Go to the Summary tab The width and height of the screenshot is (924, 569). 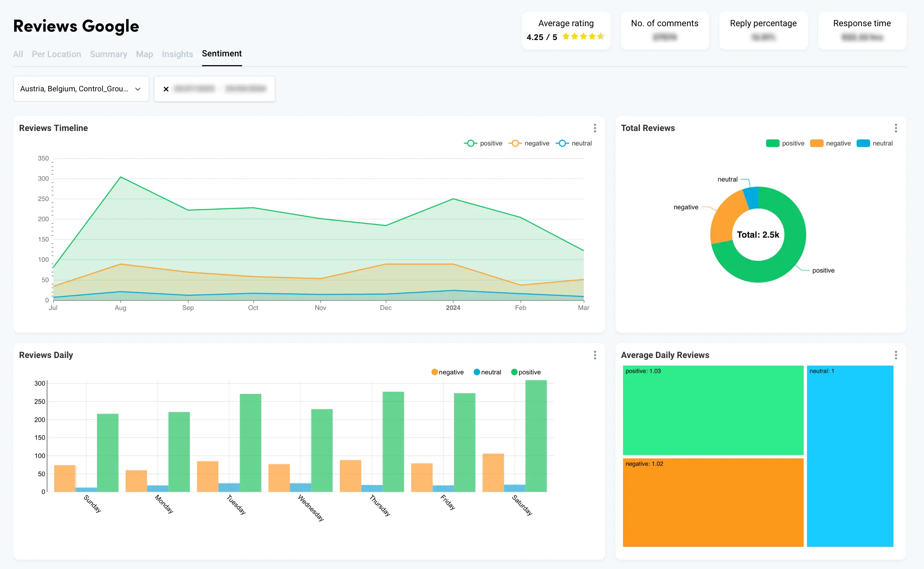click(108, 54)
